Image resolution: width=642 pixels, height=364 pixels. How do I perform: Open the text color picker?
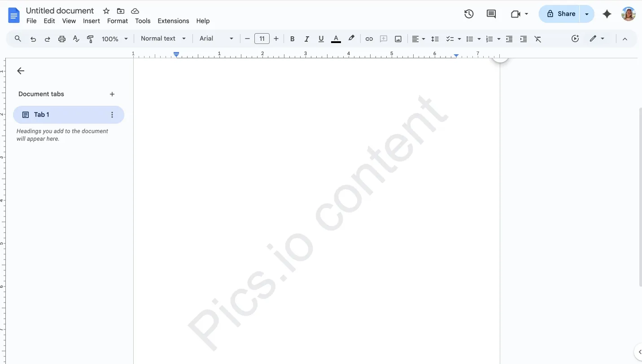click(x=336, y=39)
